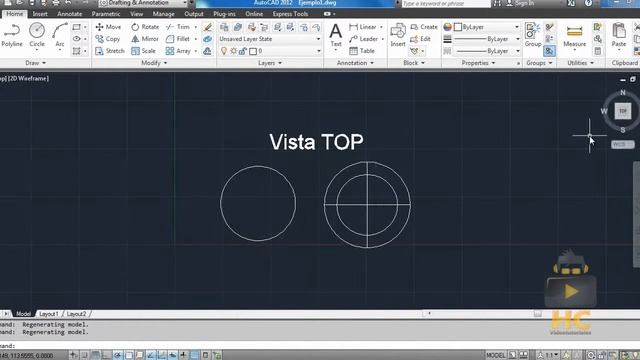Switch to the Insert ribbon tab
640x360 pixels.
pos(40,14)
